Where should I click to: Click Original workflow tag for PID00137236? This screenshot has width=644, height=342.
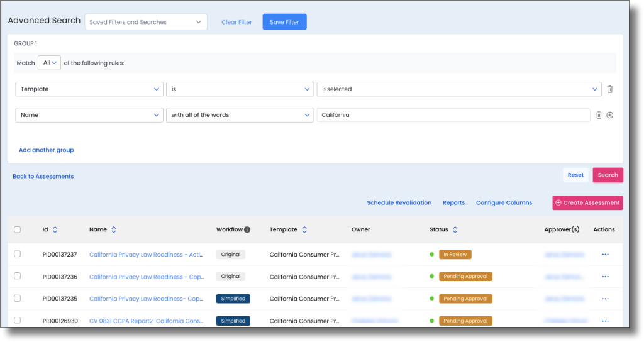click(231, 277)
